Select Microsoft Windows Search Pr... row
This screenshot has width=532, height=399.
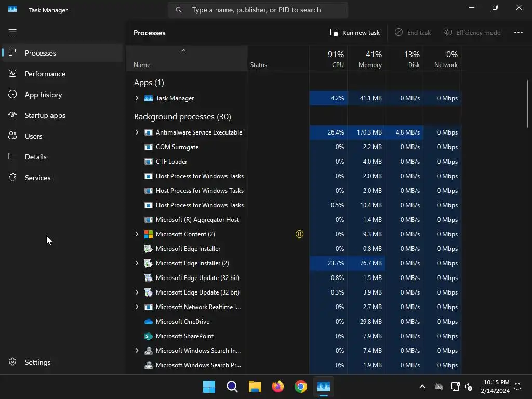(294, 365)
